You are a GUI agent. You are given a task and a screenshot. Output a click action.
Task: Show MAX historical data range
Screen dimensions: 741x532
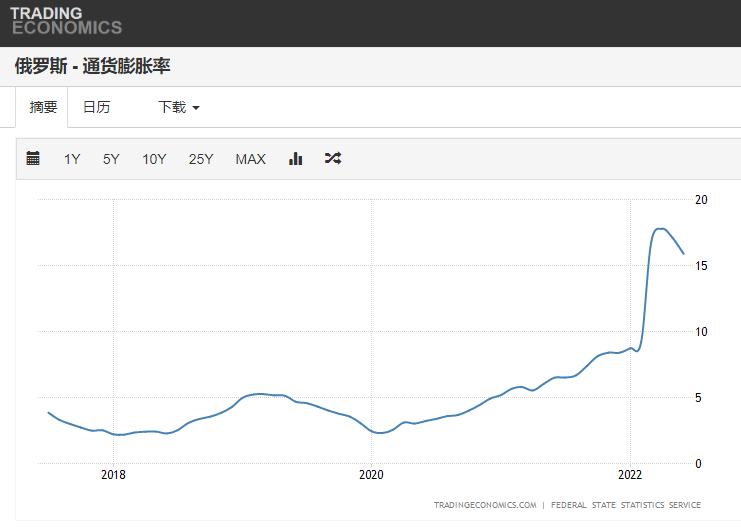point(250,159)
